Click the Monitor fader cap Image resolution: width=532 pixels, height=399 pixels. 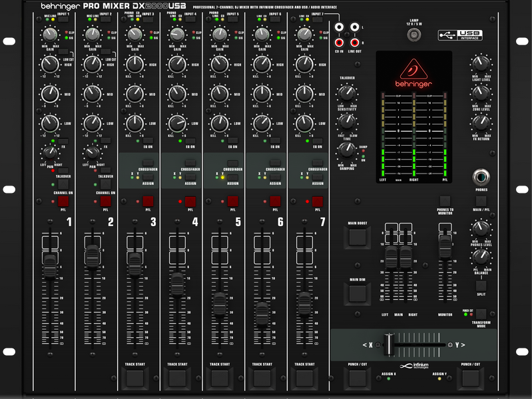click(x=445, y=247)
